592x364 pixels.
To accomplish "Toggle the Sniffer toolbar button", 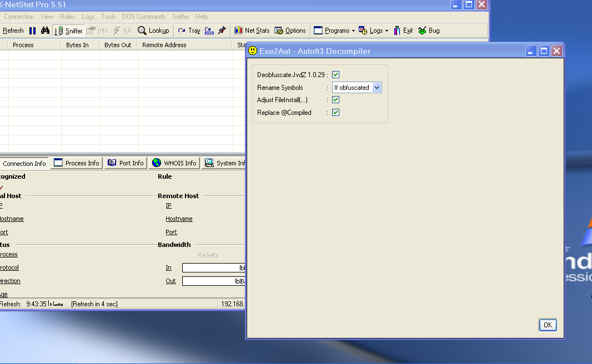I will [x=69, y=31].
